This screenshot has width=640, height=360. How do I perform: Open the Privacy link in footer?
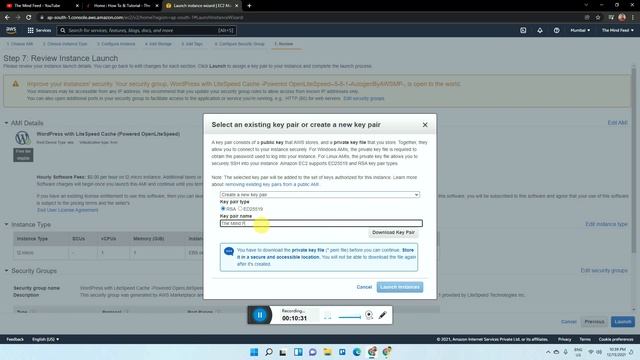pyautogui.click(x=564, y=339)
